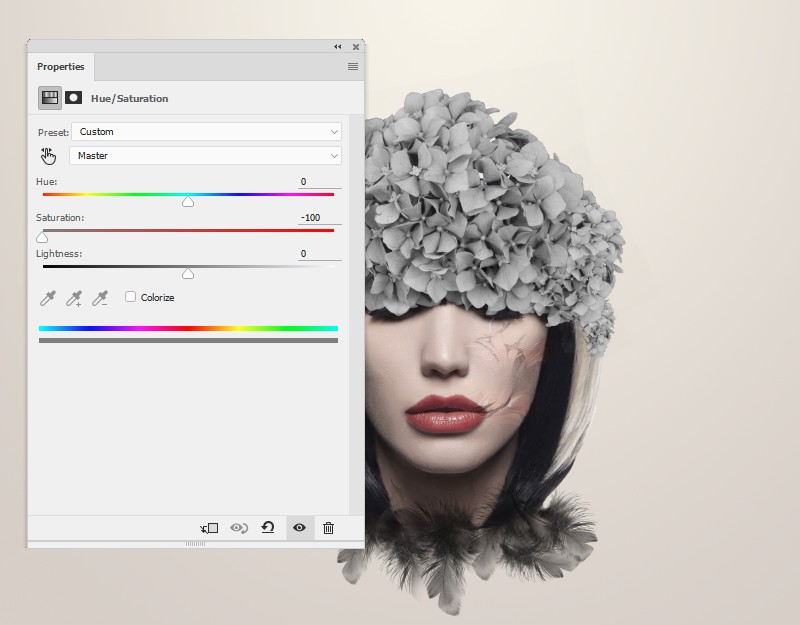Delete this adjustment layer
Screen dimensions: 800x625
click(x=328, y=528)
